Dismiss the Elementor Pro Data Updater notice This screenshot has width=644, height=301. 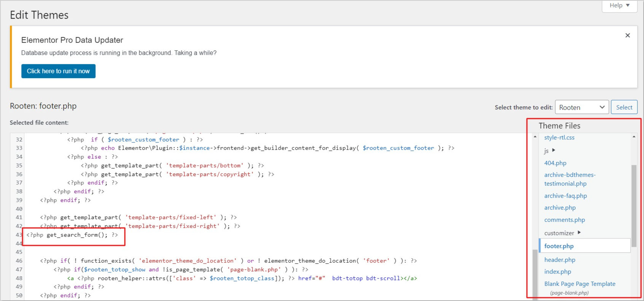628,35
